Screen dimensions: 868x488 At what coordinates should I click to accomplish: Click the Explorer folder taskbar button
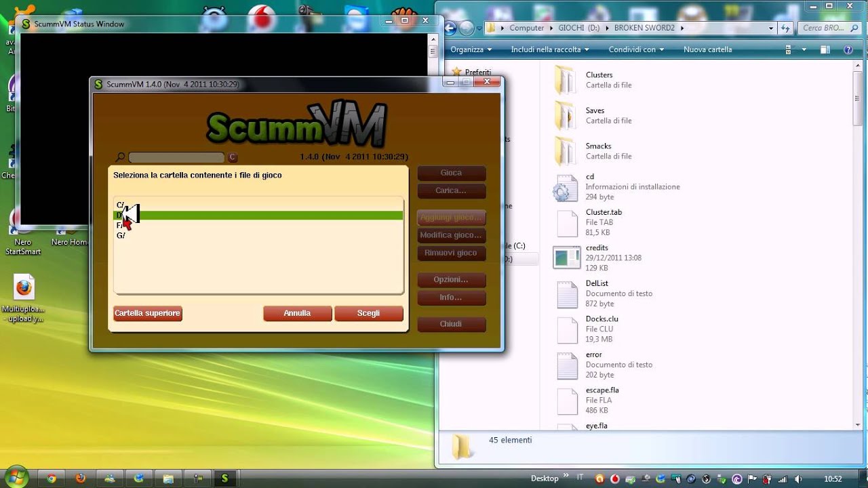tap(167, 478)
